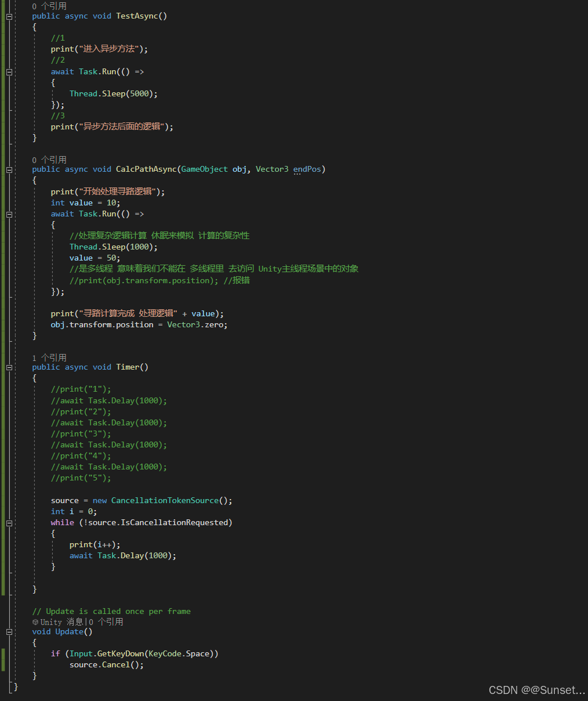Screen dimensions: 588x701
Task: Click the commented '//print("1");' line
Action: [x=81, y=389]
